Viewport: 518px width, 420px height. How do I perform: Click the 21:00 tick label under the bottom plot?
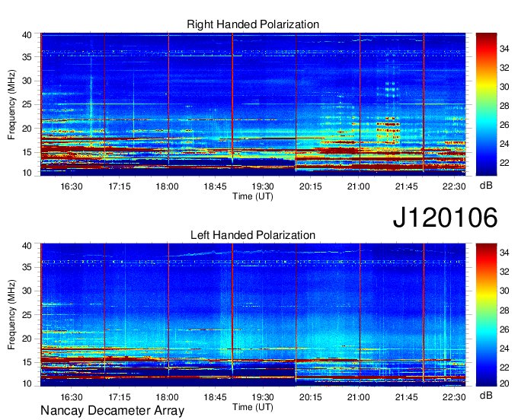tap(359, 397)
